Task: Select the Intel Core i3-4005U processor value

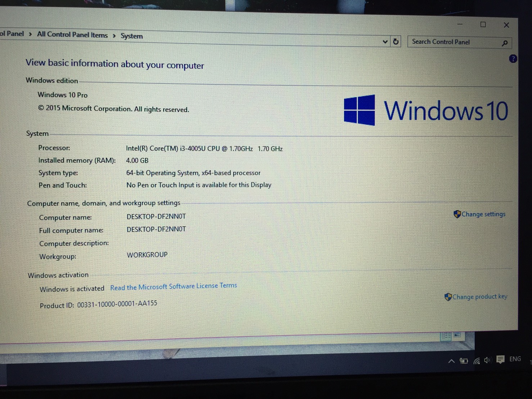Action: point(204,148)
